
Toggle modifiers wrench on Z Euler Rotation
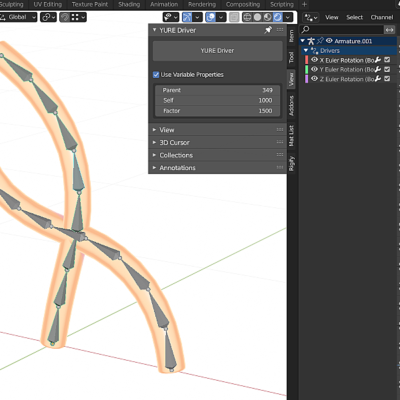tap(378, 79)
